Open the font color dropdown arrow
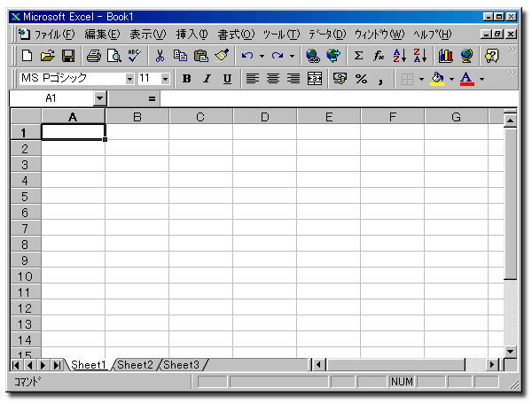Viewport: 532px width, 404px height. [x=481, y=79]
